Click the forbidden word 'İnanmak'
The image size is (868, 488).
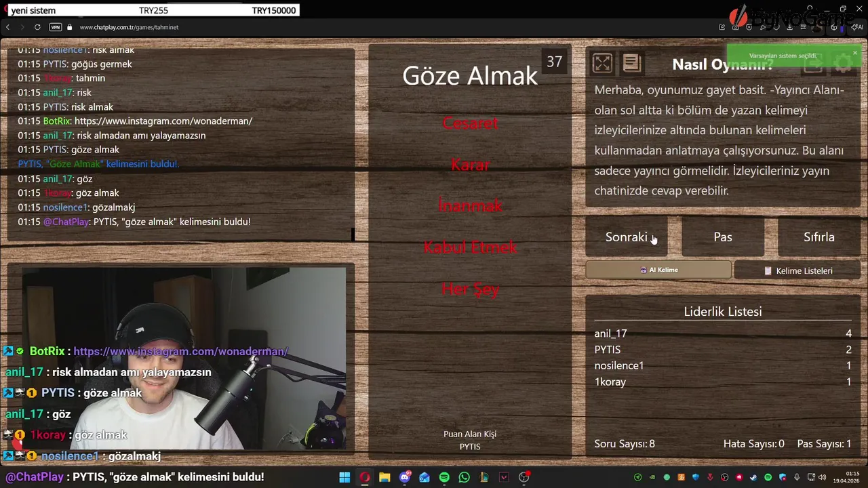[470, 205]
